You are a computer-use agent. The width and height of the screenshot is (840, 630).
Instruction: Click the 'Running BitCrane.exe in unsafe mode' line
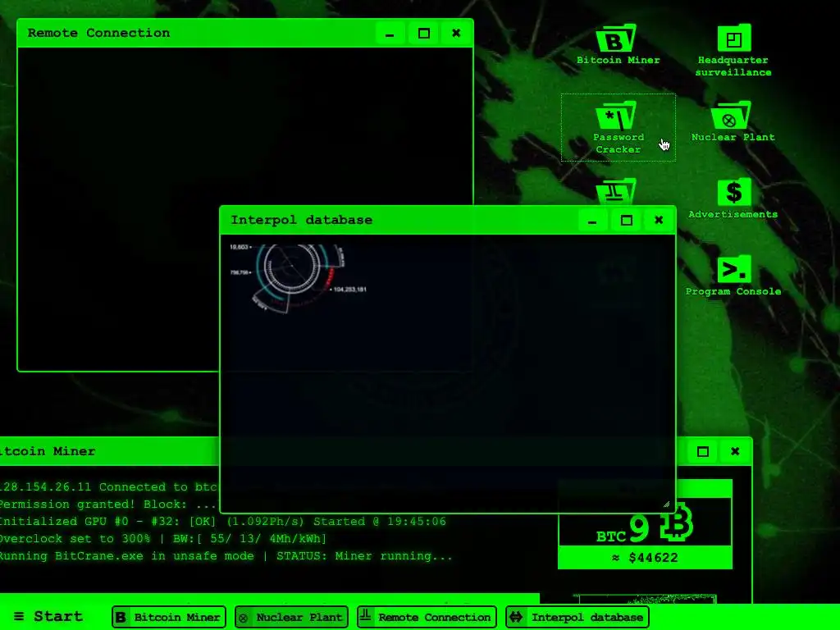coord(226,556)
